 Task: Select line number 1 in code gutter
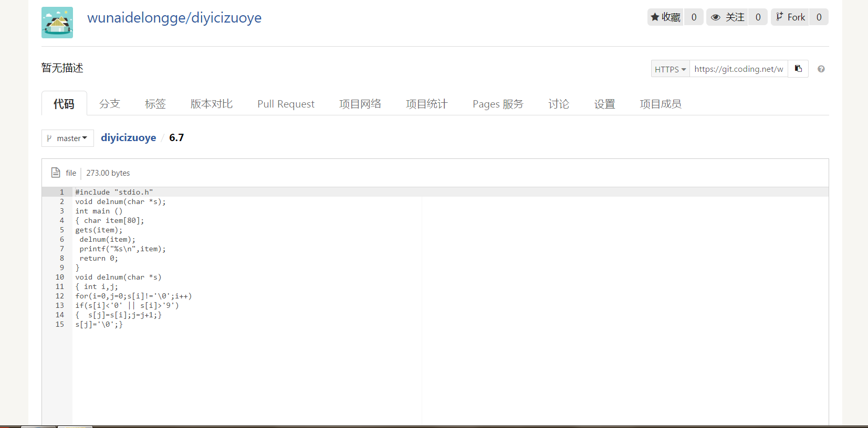[61, 192]
